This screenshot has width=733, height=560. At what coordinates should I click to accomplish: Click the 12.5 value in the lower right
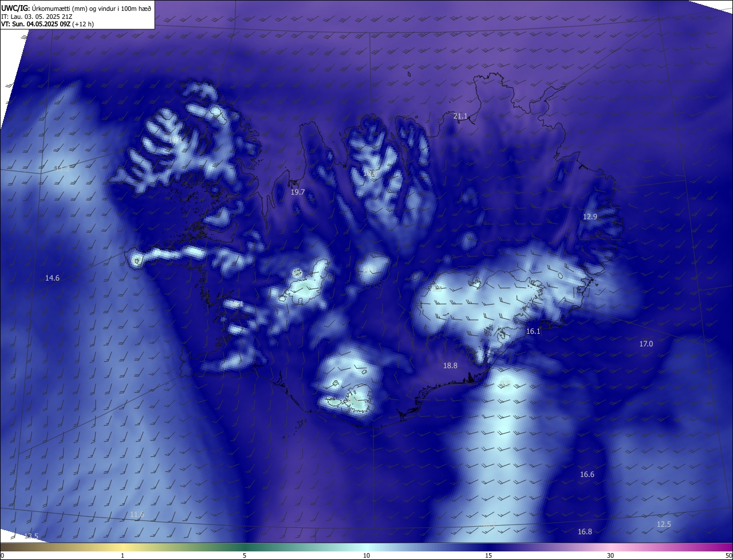(x=664, y=524)
